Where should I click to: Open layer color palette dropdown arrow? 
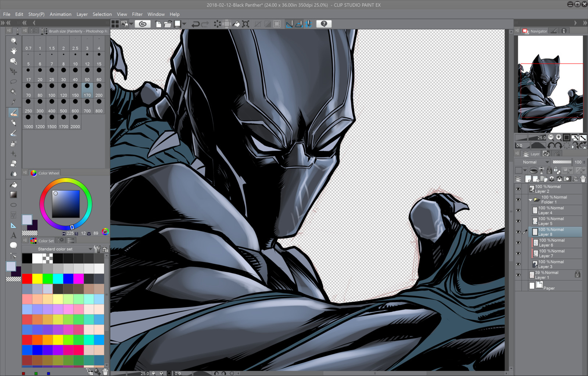(525, 170)
